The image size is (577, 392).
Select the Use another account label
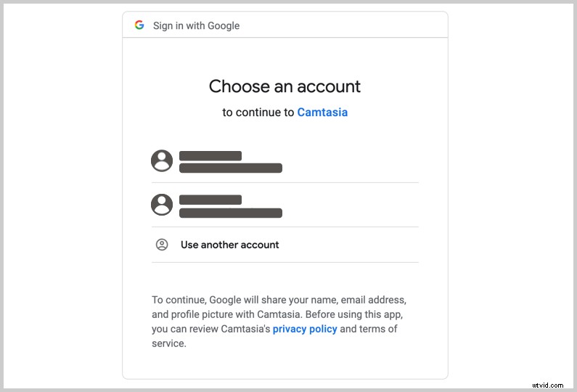tap(229, 245)
